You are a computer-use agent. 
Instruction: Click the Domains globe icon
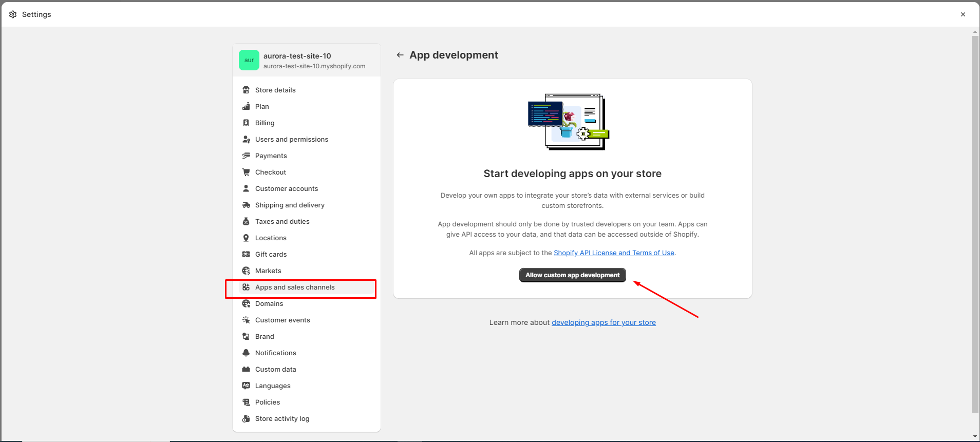(x=246, y=303)
